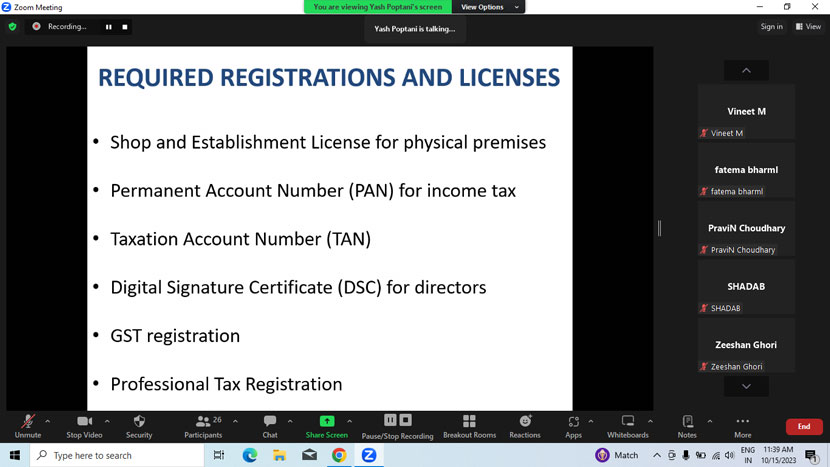Expand video options arrow beside Stop Video

pyautogui.click(x=107, y=421)
